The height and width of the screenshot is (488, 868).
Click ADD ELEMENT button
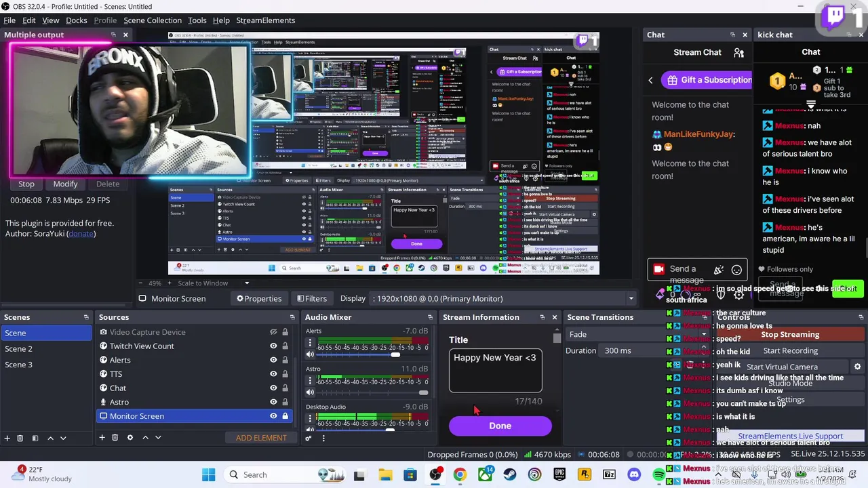tap(261, 438)
